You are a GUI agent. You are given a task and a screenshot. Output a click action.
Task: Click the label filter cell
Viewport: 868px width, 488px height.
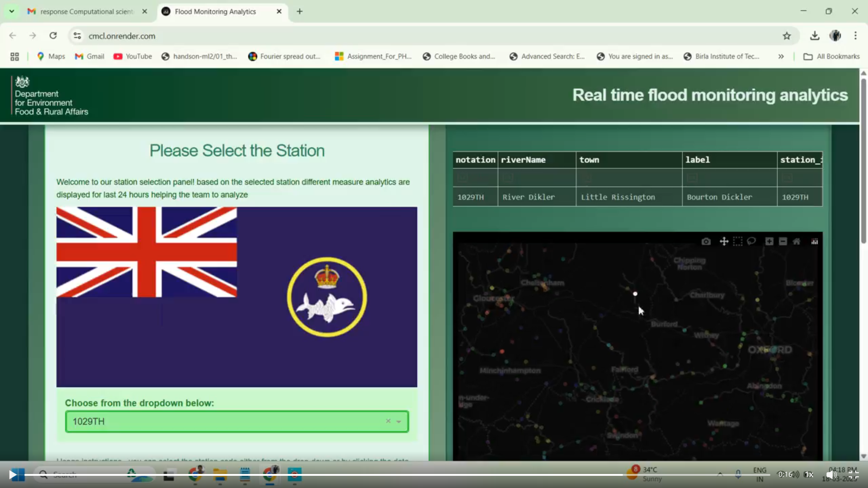[730, 178]
